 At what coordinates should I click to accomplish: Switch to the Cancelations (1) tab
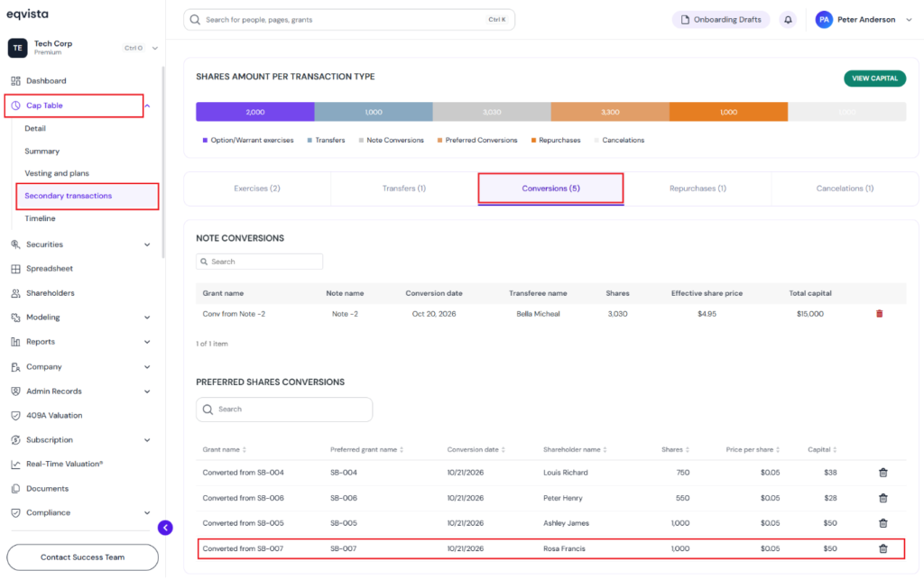pos(845,189)
